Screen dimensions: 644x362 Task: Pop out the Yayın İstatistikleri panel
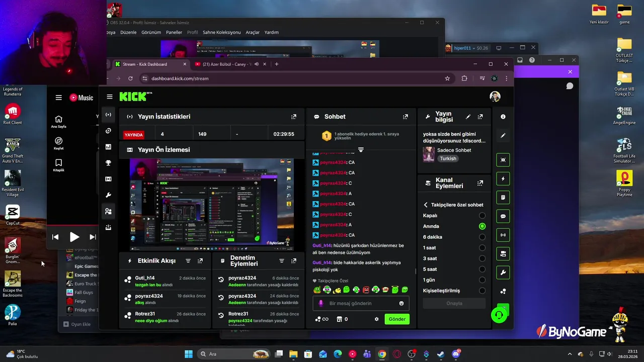(x=294, y=117)
